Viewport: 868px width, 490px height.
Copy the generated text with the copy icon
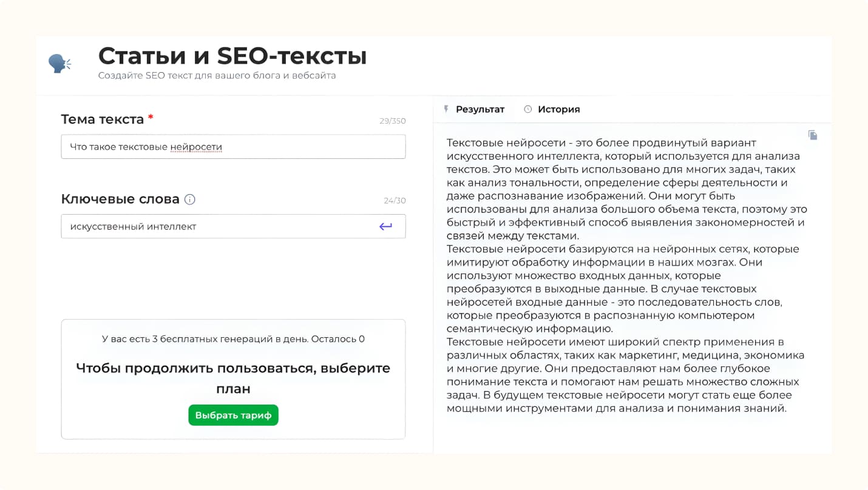click(813, 135)
